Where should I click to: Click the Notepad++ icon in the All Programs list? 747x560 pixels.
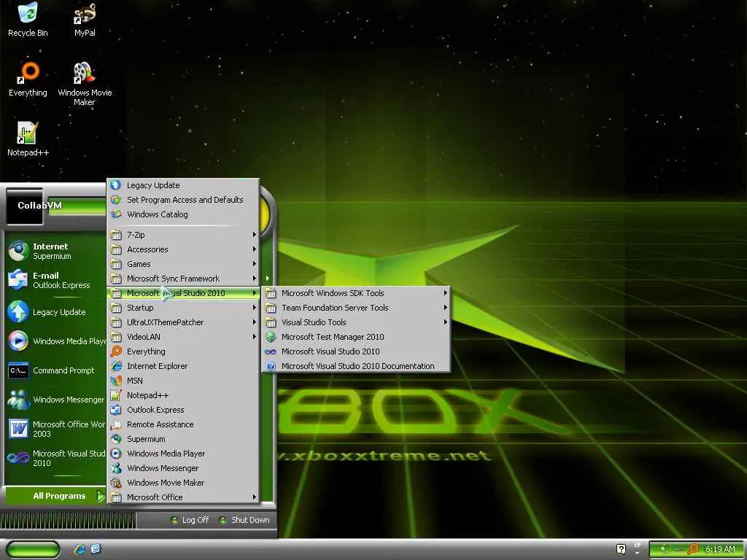(116, 395)
